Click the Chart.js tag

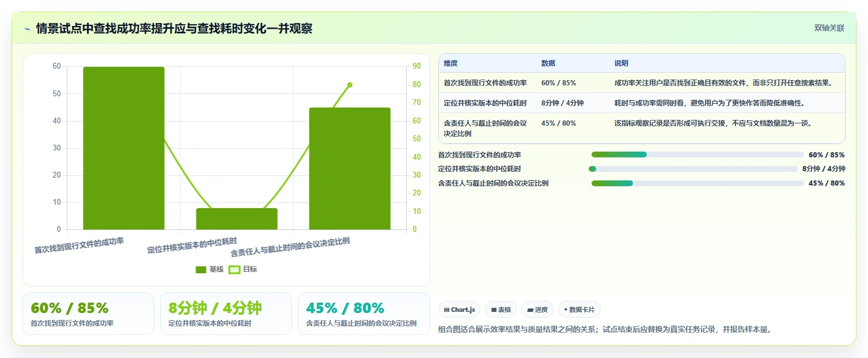459,310
